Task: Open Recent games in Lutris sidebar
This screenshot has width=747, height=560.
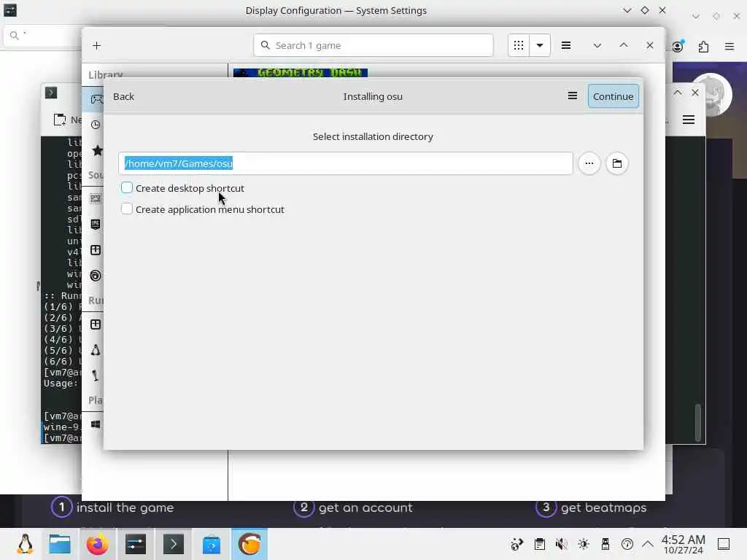Action: pyautogui.click(x=96, y=125)
